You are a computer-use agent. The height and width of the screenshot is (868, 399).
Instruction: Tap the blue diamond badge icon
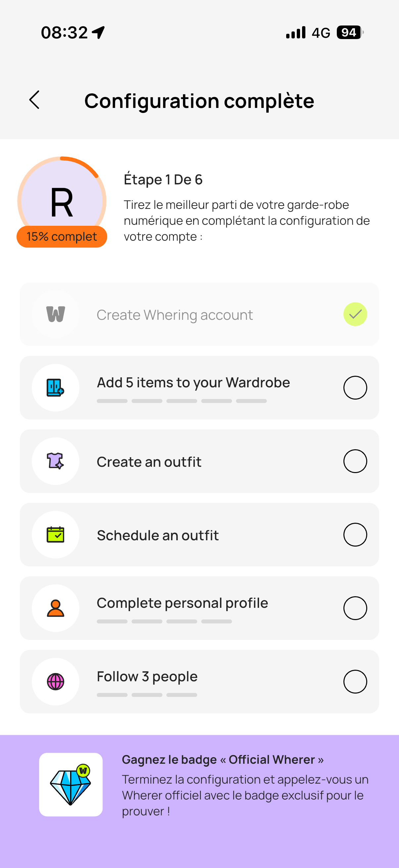(71, 785)
